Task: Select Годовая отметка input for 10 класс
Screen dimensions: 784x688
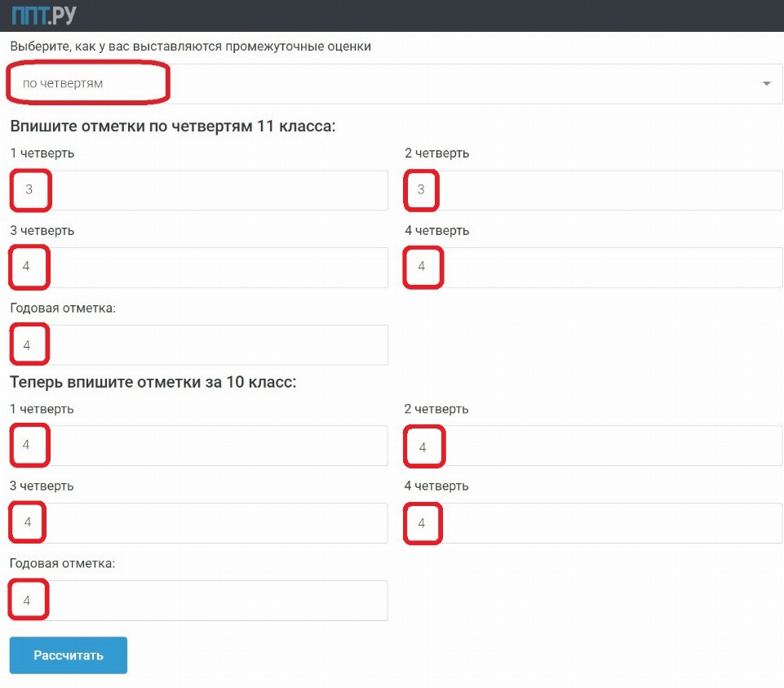Action: pyautogui.click(x=199, y=601)
